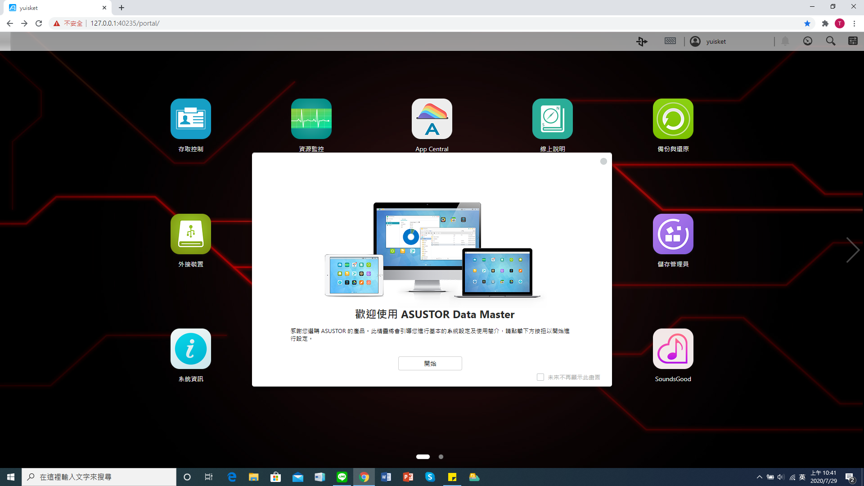Go to the next desktop page arrow
Image resolution: width=864 pixels, height=486 pixels.
coord(852,250)
